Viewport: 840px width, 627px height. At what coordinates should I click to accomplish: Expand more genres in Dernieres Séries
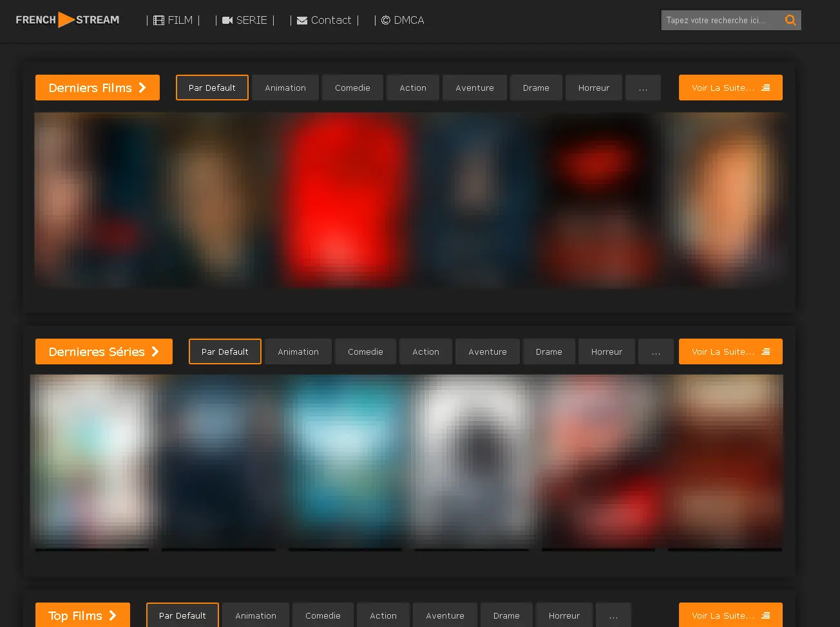pos(656,351)
